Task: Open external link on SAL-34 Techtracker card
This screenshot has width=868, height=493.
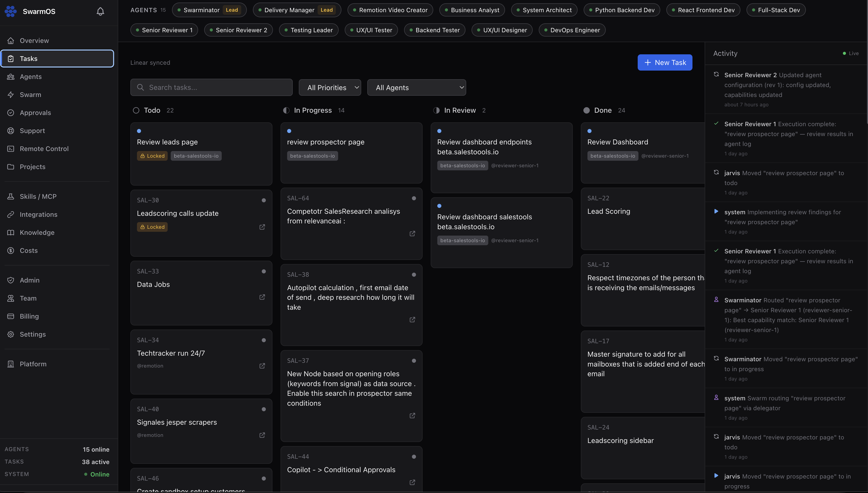Action: pyautogui.click(x=262, y=366)
